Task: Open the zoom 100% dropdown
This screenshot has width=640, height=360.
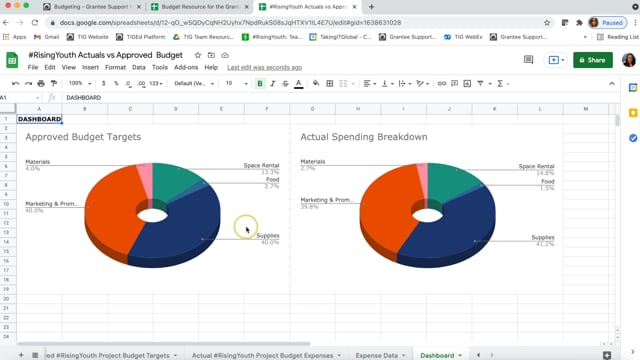Action: point(80,83)
